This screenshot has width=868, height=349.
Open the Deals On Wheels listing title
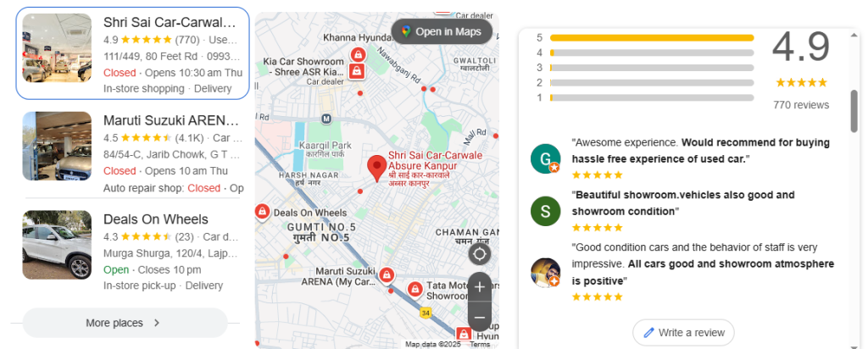[x=156, y=219]
